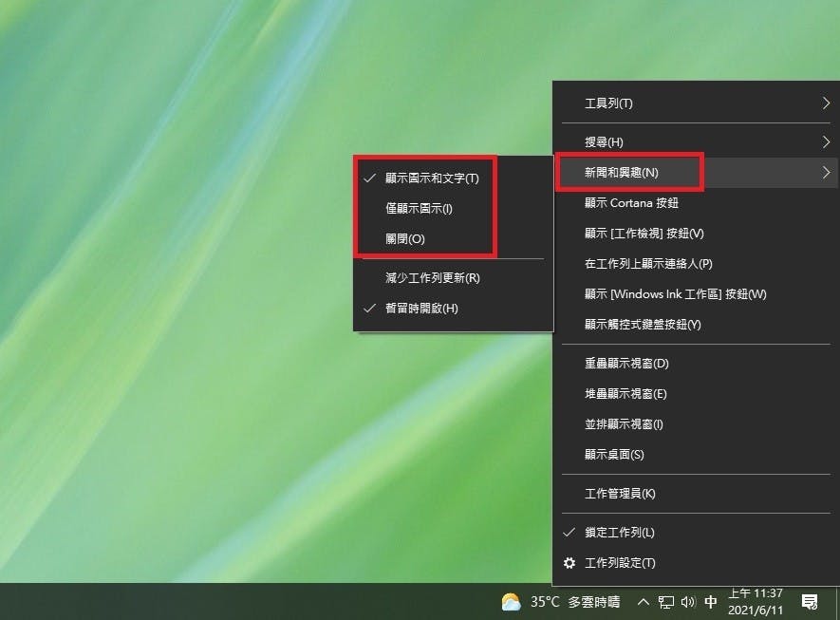The height and width of the screenshot is (620, 840).
Task: Click the 35°C 多雲時晴 weather text
Action: pos(575,602)
